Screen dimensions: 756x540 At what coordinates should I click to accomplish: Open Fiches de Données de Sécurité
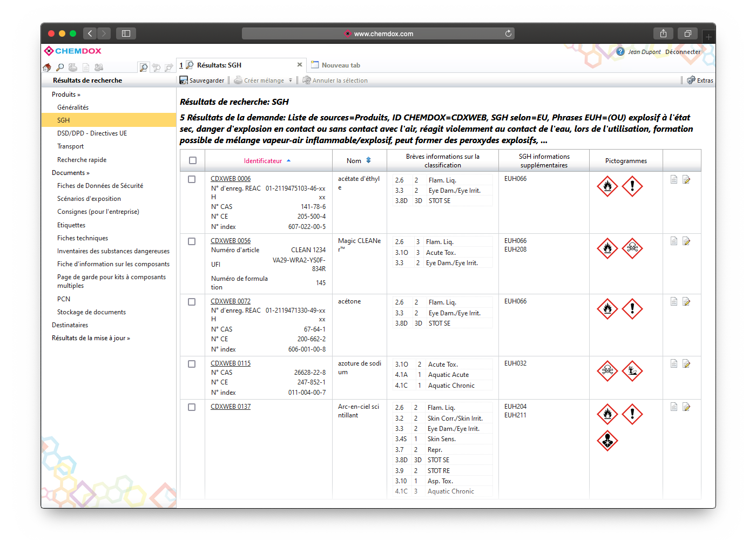(x=100, y=186)
